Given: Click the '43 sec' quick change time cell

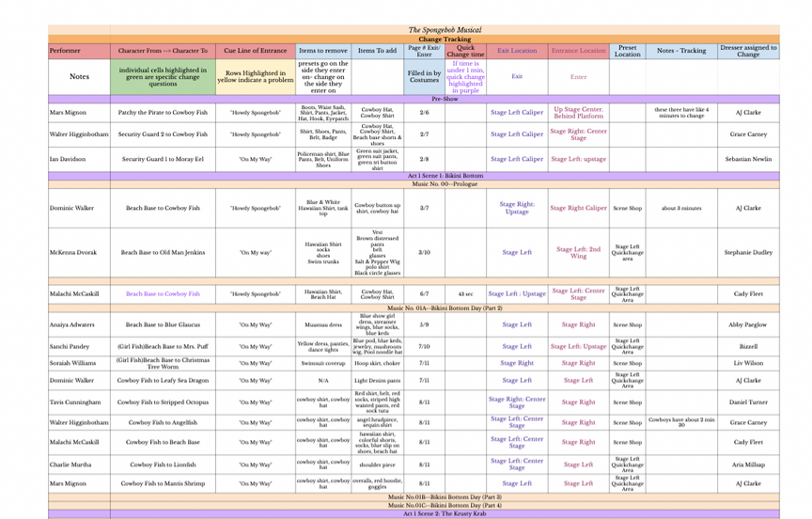Looking at the screenshot, I should 465,294.
